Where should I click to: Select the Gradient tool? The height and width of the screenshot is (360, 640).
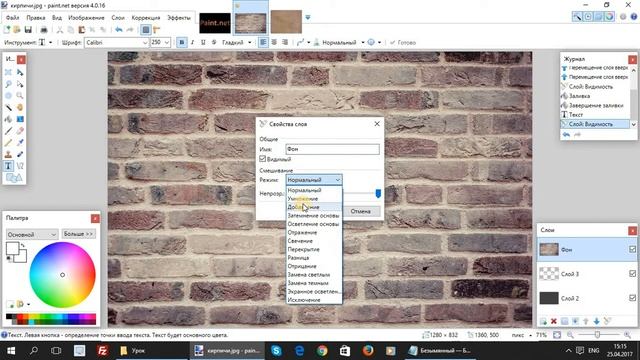20,119
